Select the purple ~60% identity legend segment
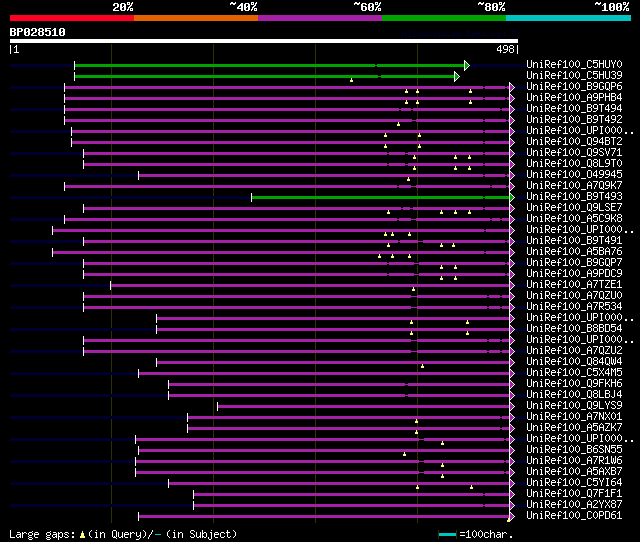Viewport: 640px width, 542px height. coord(320,18)
